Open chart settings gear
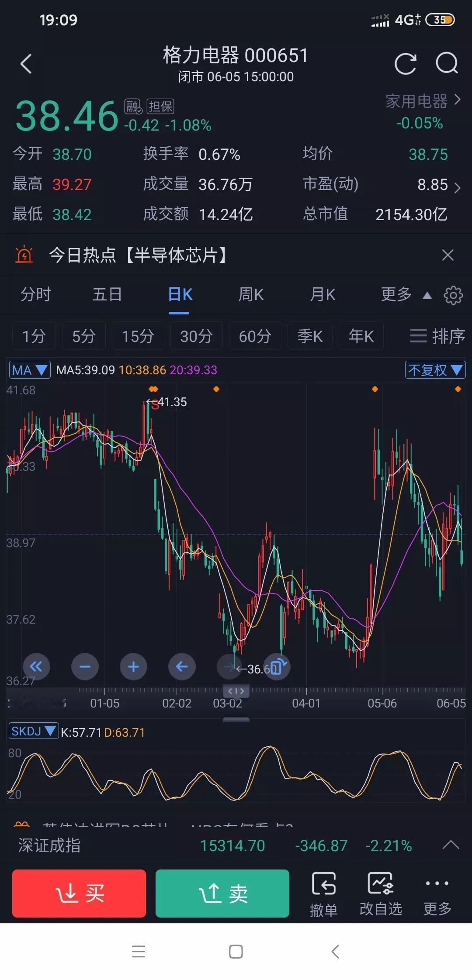 click(453, 295)
